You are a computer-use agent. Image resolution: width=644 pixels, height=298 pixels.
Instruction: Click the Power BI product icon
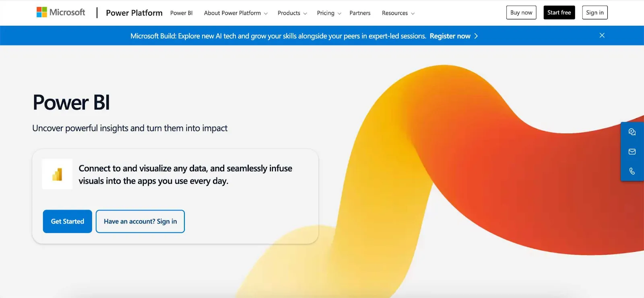tap(57, 174)
